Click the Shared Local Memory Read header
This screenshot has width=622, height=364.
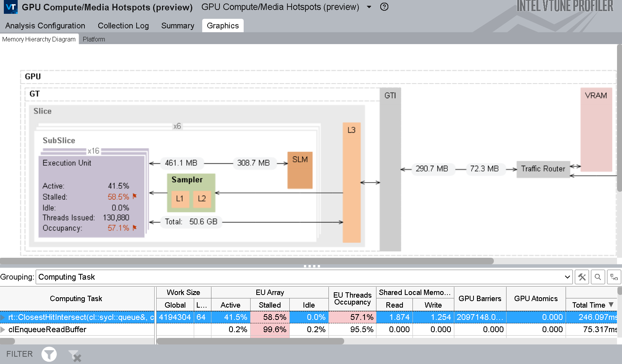pyautogui.click(x=394, y=305)
